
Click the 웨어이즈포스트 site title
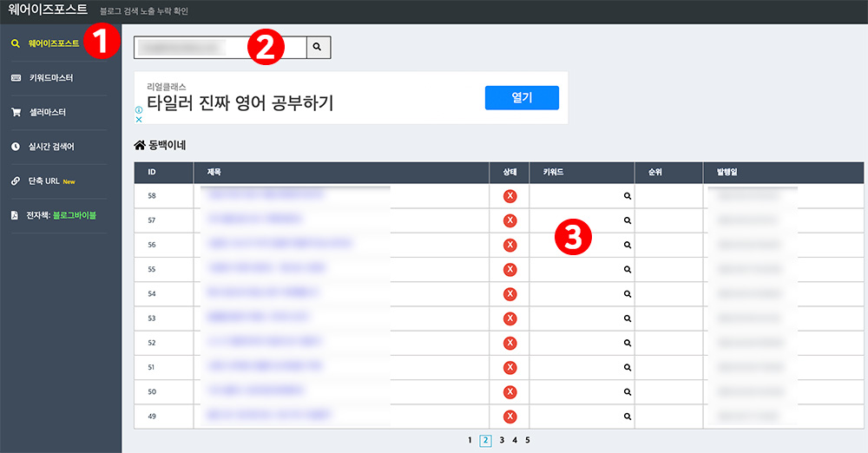point(48,10)
